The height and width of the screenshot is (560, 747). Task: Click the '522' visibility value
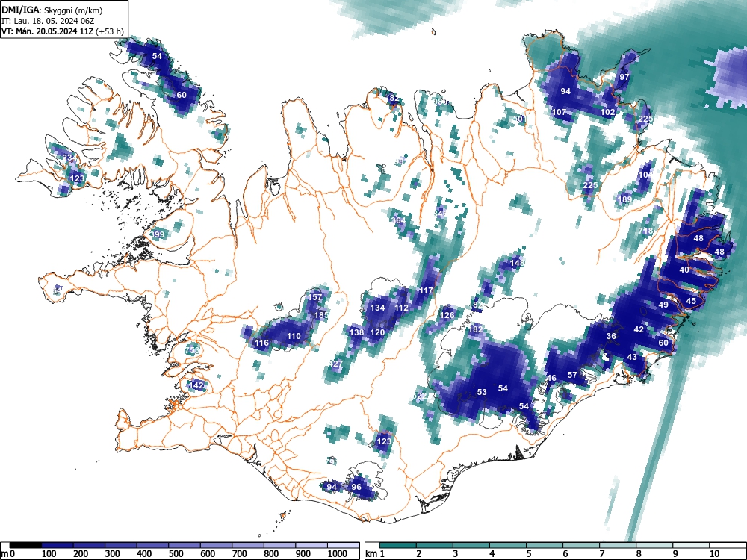tap(420, 396)
